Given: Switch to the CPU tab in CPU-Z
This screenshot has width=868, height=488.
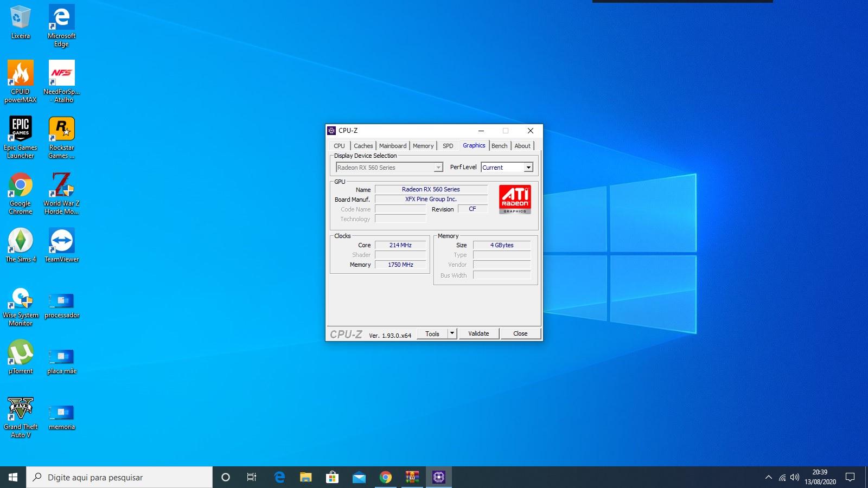Looking at the screenshot, I should [x=339, y=146].
